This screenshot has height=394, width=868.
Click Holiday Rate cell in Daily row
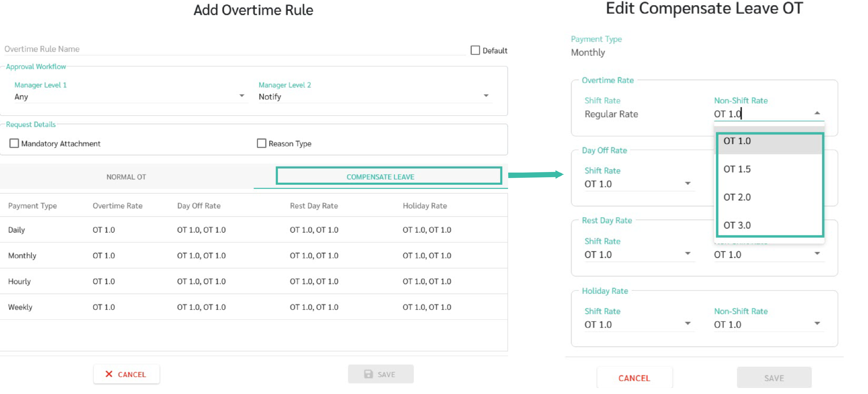[x=427, y=230]
